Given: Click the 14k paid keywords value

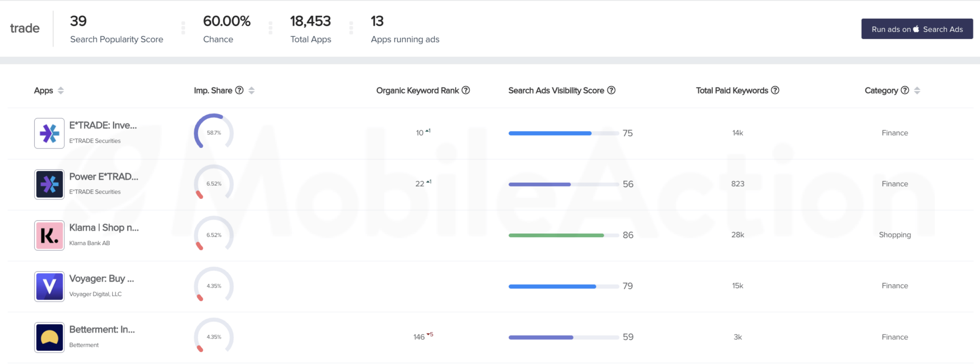Looking at the screenshot, I should tap(737, 133).
